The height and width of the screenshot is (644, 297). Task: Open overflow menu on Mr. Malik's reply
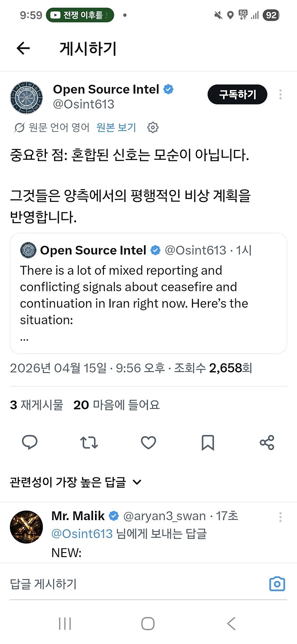click(280, 517)
